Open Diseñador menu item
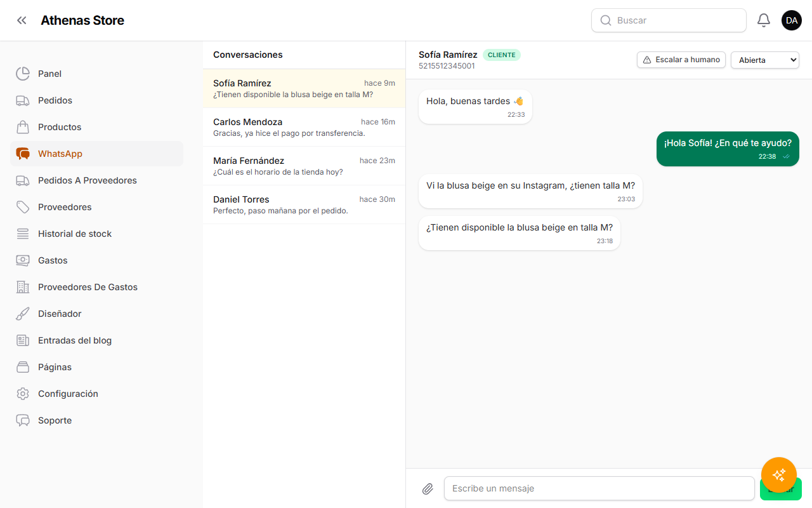The height and width of the screenshot is (508, 812). [96, 314]
